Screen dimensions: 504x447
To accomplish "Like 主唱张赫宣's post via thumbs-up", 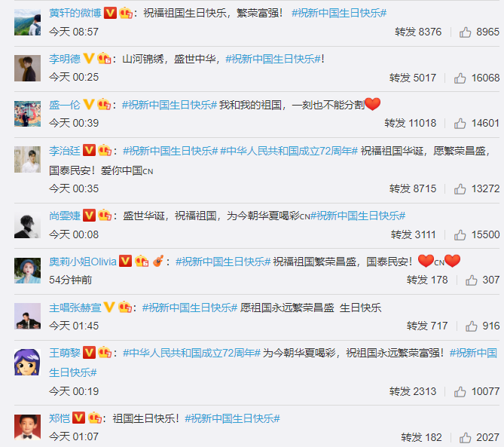I will [472, 326].
